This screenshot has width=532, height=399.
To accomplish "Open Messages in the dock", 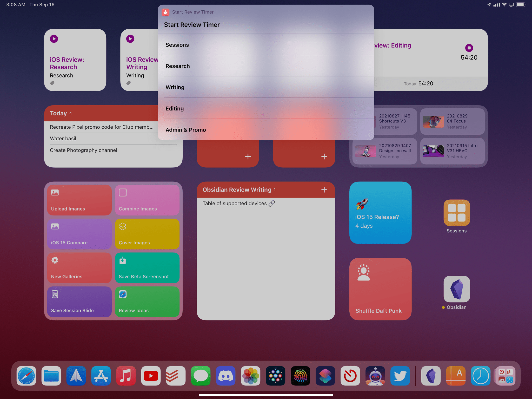I will pyautogui.click(x=201, y=376).
